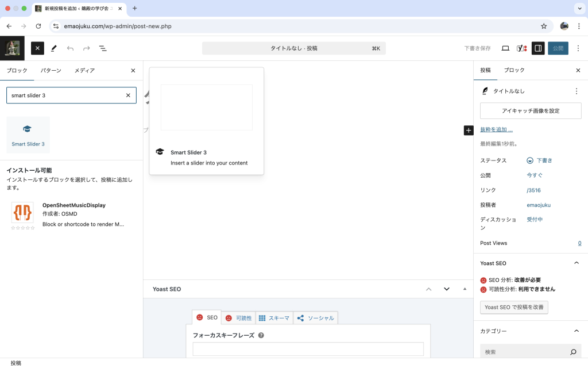Switch to the パターン tab
The image size is (588, 368).
point(51,70)
